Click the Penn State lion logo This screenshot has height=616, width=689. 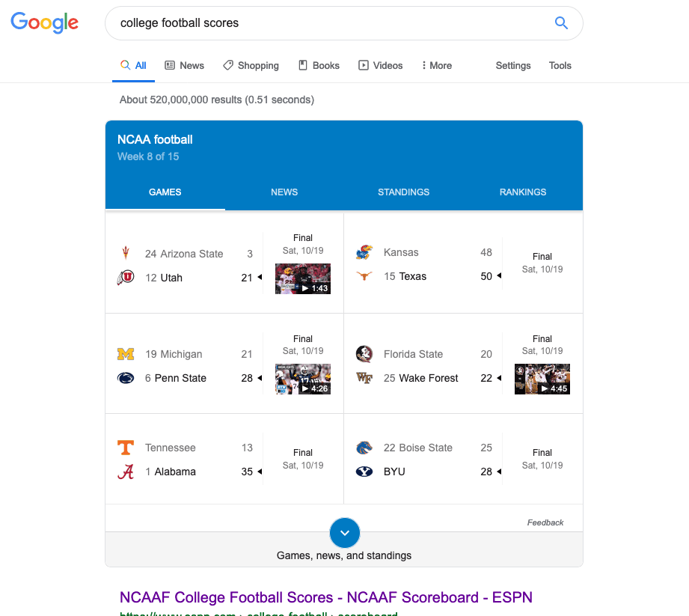pos(126,378)
